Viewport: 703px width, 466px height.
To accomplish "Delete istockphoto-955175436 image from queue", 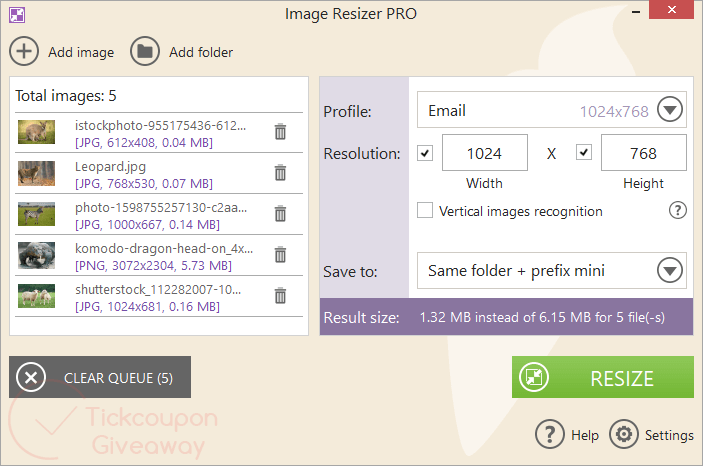I will (x=280, y=131).
